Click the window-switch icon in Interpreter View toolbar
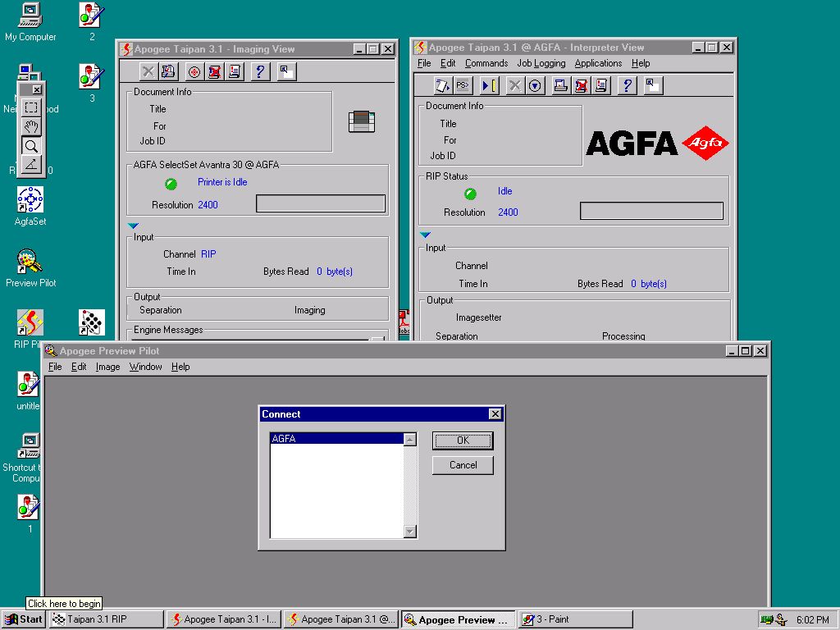This screenshot has width=840, height=630. coord(653,85)
